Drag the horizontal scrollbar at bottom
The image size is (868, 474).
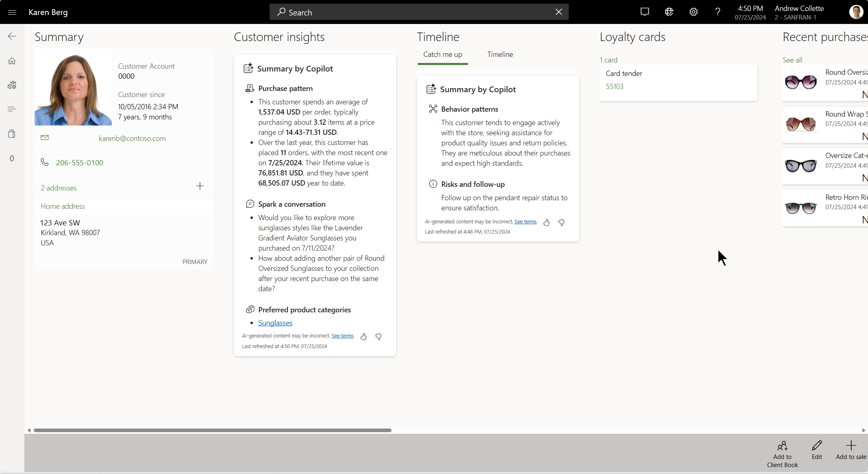pos(212,431)
